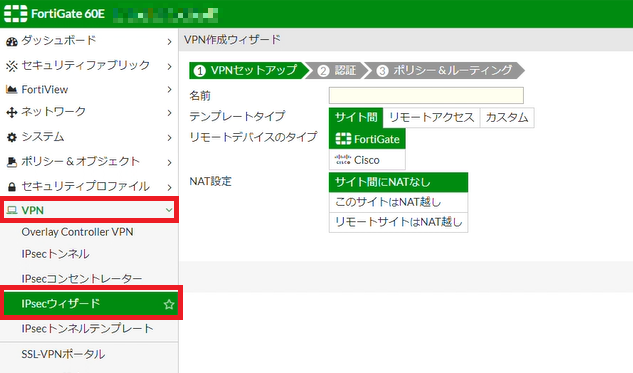Select IPsecウィザード menu item
This screenshot has width=633, height=373.
click(x=91, y=304)
